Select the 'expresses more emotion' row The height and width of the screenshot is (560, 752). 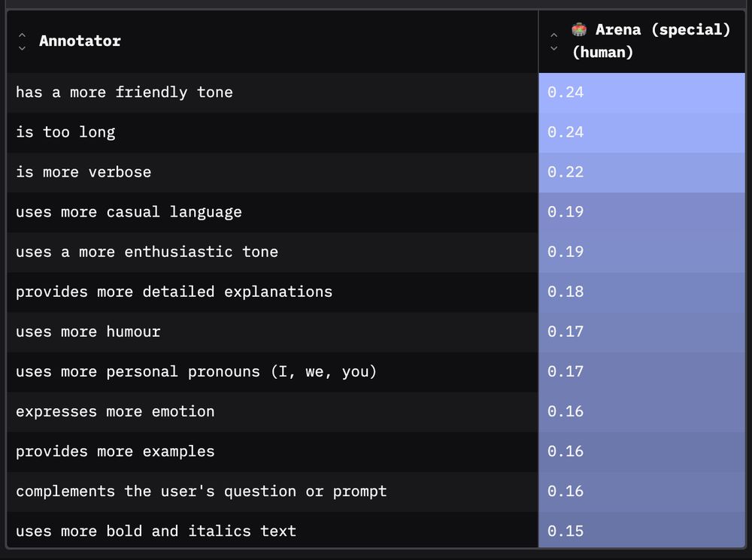[x=376, y=411]
